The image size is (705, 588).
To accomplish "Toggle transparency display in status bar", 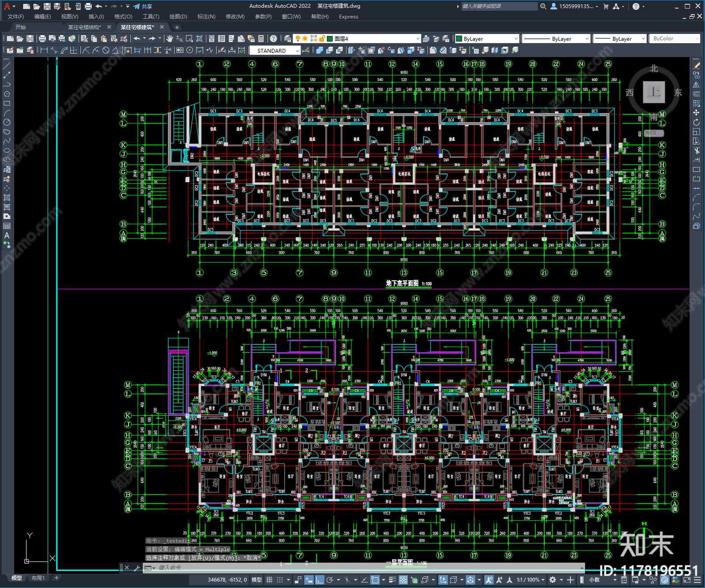I will click(x=403, y=580).
